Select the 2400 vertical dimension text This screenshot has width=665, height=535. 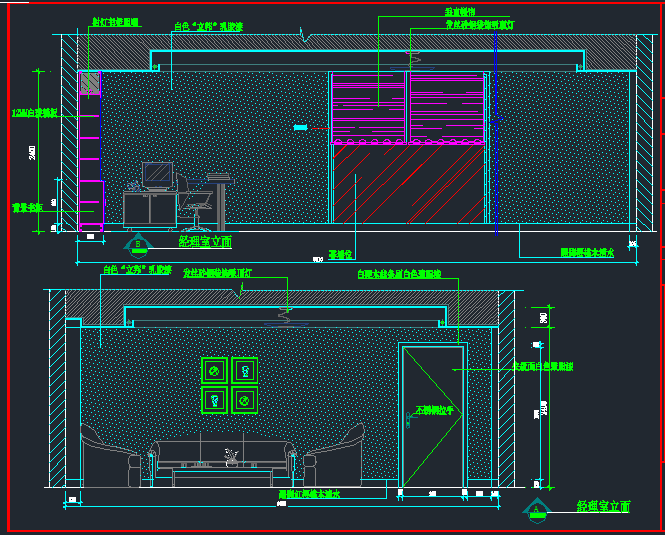(x=32, y=153)
